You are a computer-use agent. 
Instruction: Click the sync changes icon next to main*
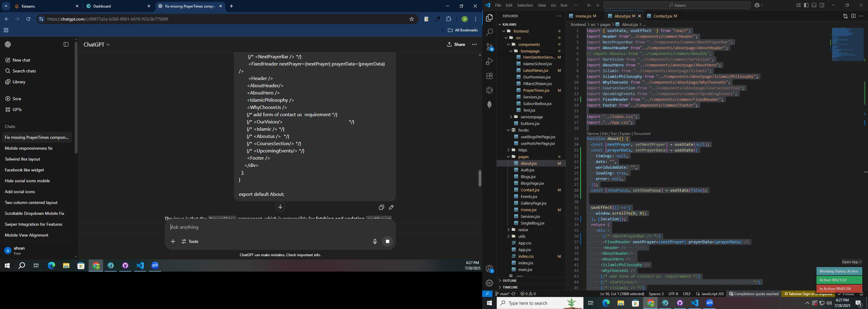click(514, 294)
